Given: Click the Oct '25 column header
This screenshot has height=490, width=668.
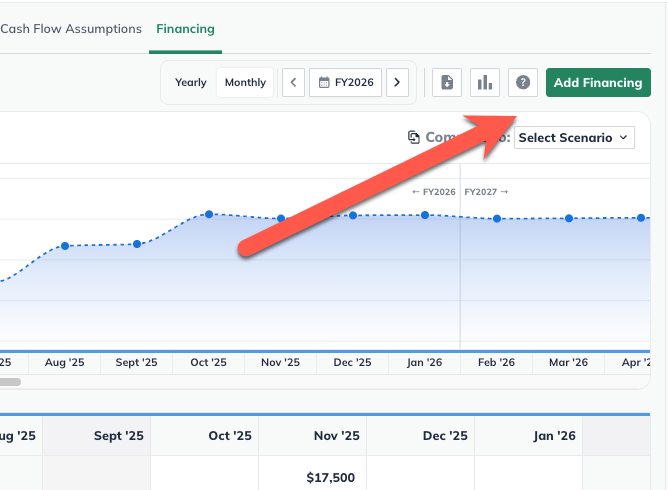Looking at the screenshot, I should coord(230,436).
